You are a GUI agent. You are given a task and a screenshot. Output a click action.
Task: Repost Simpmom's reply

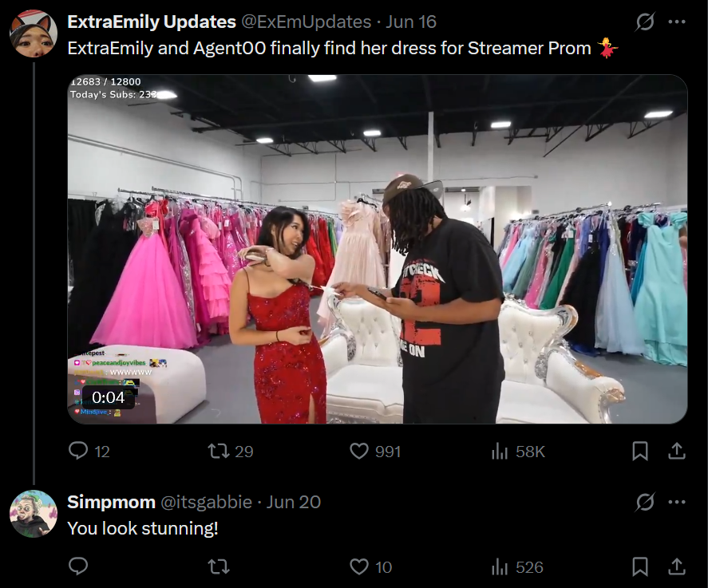219,566
